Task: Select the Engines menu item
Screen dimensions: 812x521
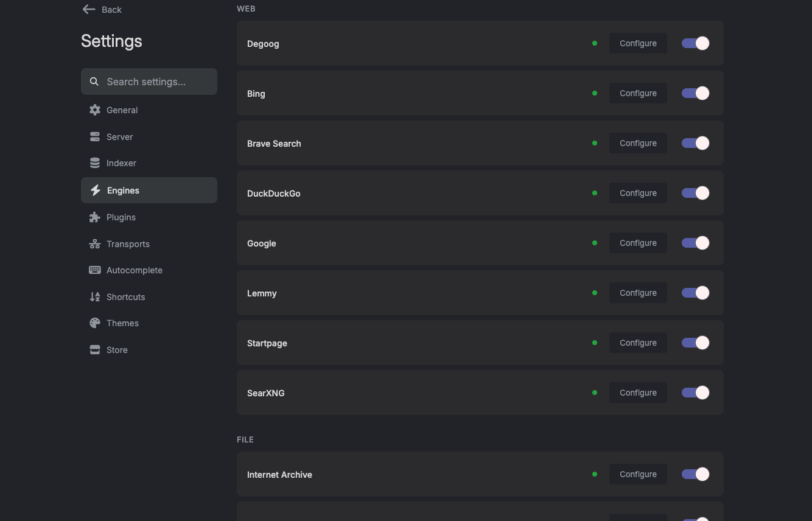Action: coord(149,191)
